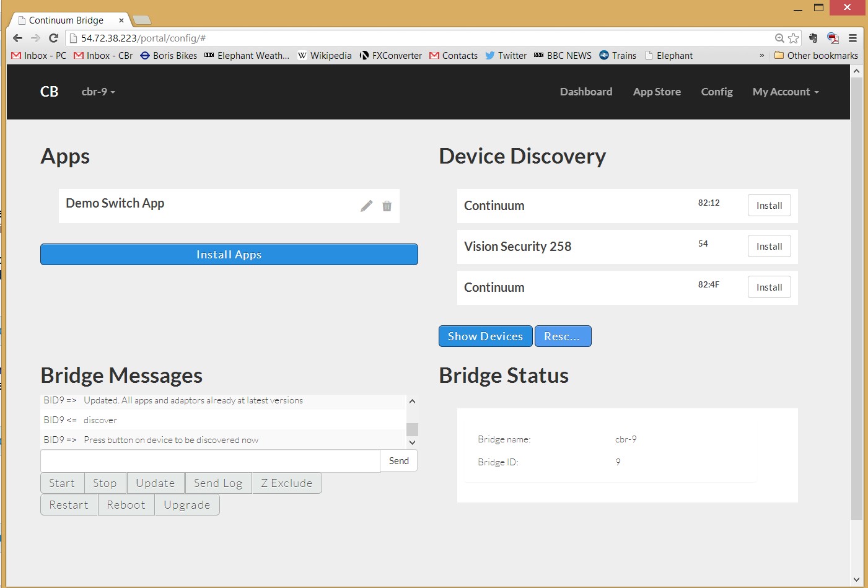
Task: Click the Upgrade button
Action: (187, 505)
